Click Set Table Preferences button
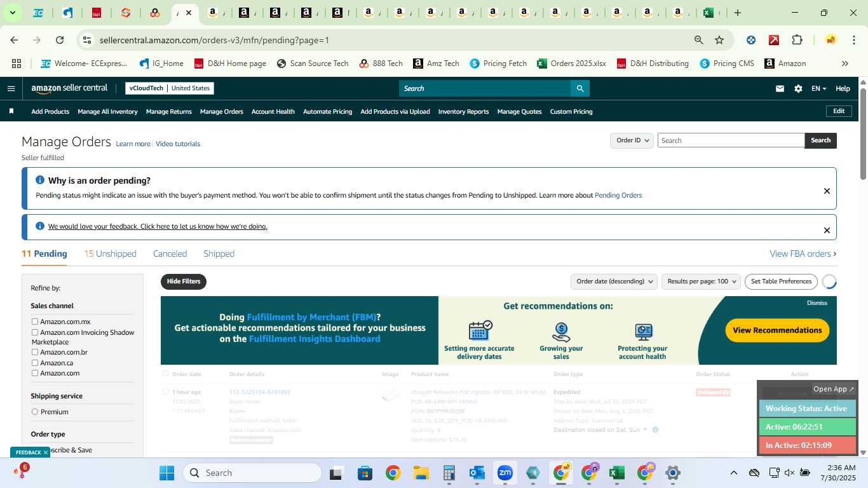 pos(781,281)
